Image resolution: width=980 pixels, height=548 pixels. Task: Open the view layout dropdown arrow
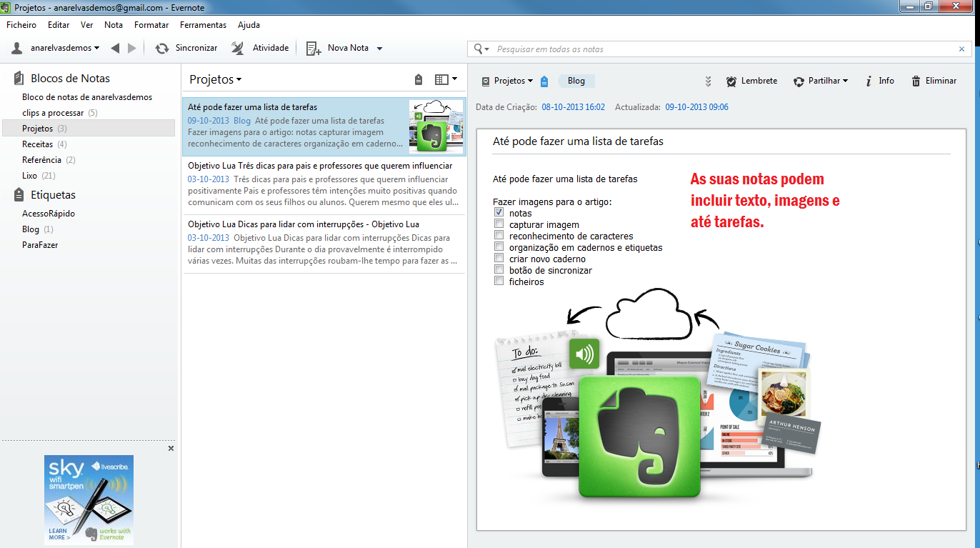(454, 79)
